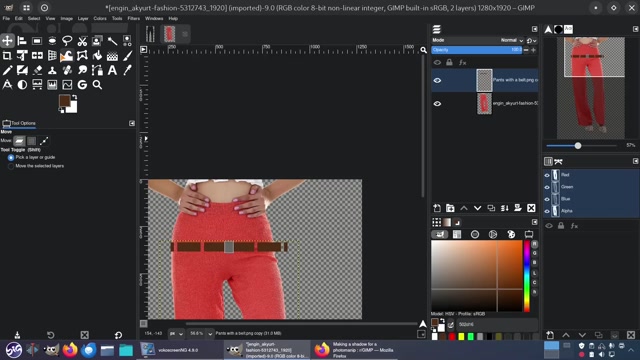
Task: Select the Move tool in the toolbox
Action: pyautogui.click(x=7, y=40)
